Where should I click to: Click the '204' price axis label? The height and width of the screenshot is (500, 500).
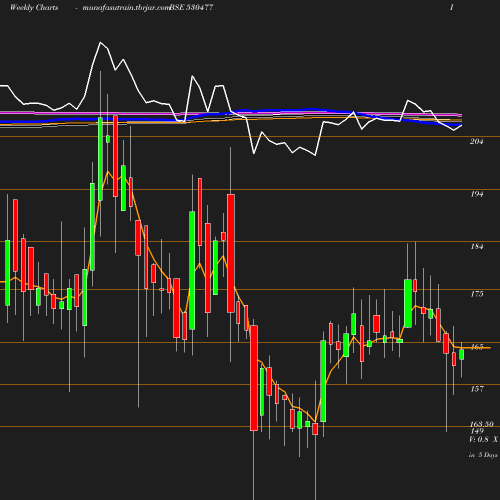(477, 141)
